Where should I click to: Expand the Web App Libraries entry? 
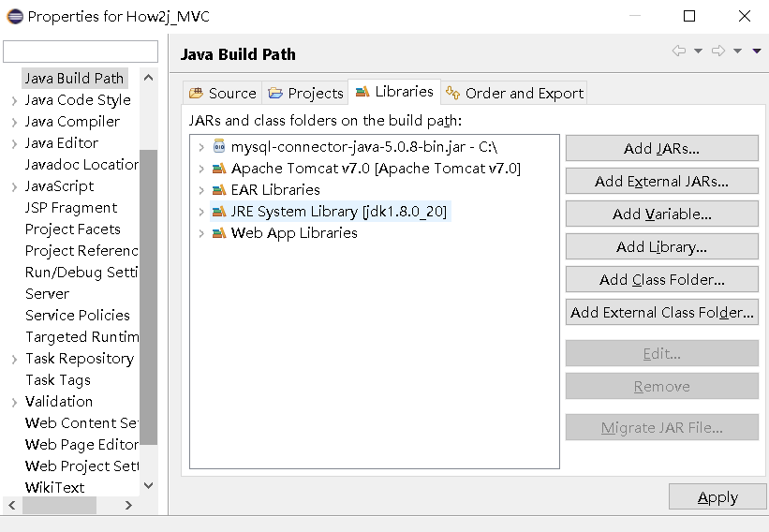click(201, 233)
